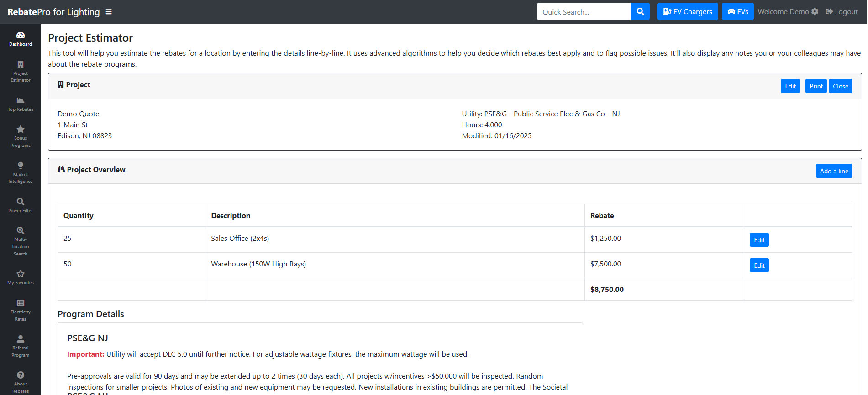The image size is (868, 395).
Task: Go to Top Rebates in sidebar
Action: [21, 104]
